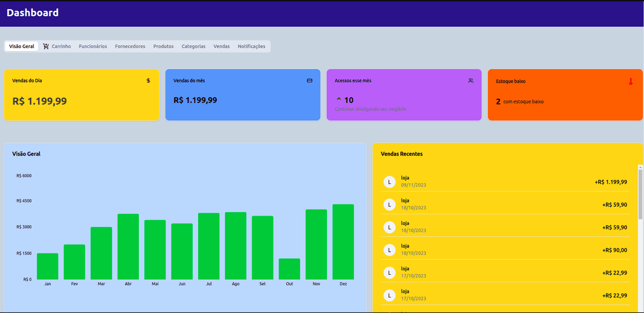Select the Fornecedores tab
The width and height of the screenshot is (644, 313).
129,46
